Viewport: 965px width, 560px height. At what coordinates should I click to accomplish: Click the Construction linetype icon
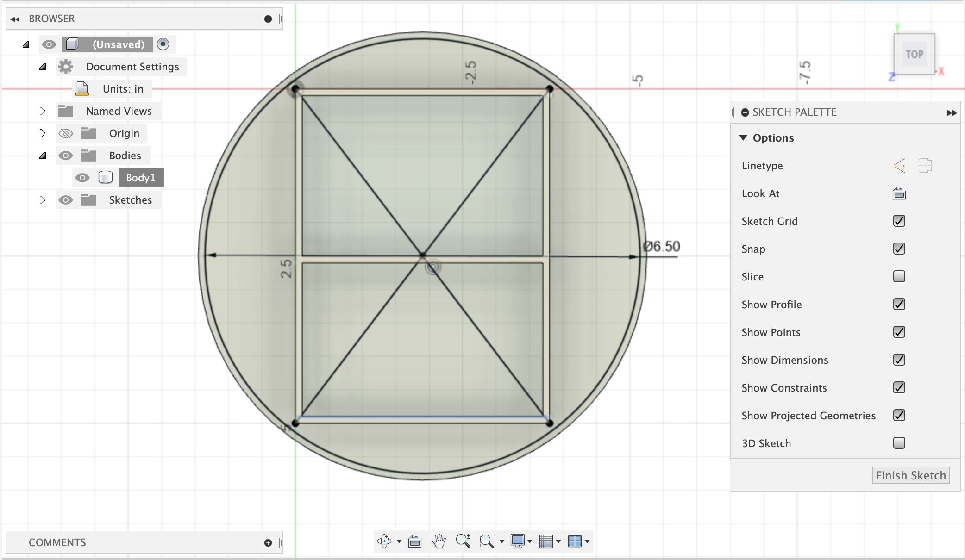[x=899, y=166]
